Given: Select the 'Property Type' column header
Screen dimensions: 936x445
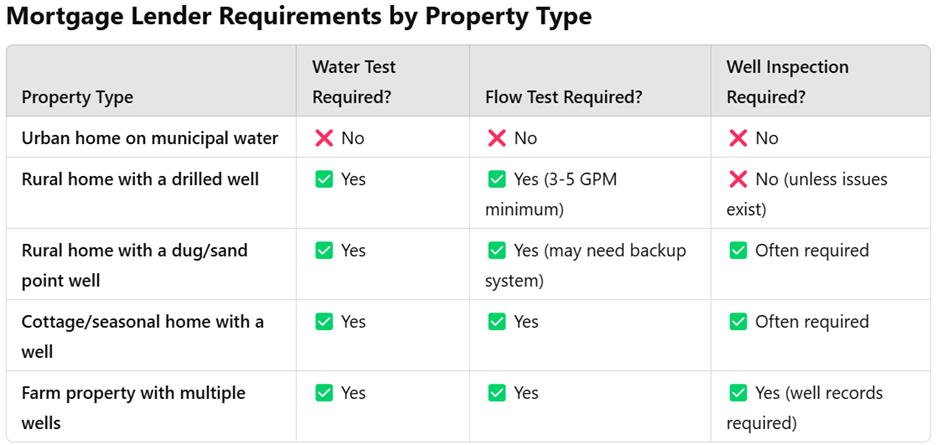Looking at the screenshot, I should point(77,97).
